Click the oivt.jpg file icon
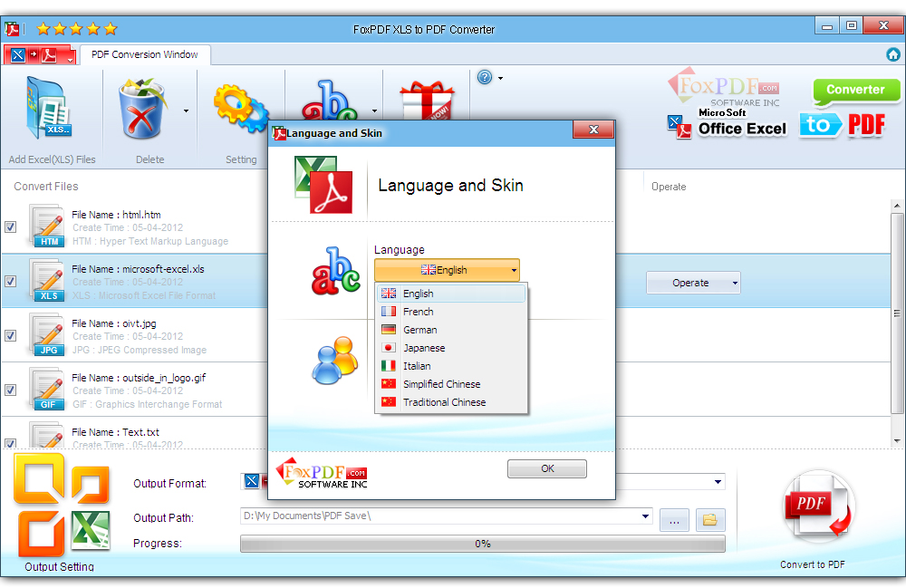906x588 pixels. tap(47, 335)
